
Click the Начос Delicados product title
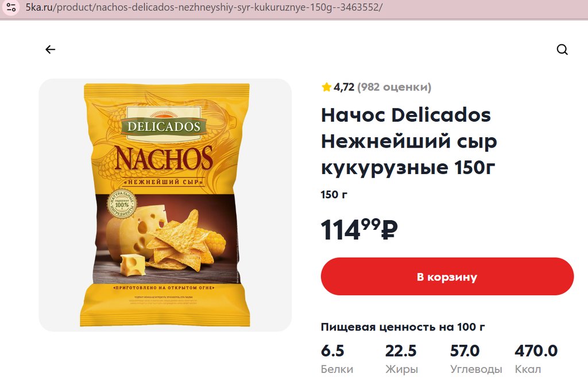[x=409, y=141]
